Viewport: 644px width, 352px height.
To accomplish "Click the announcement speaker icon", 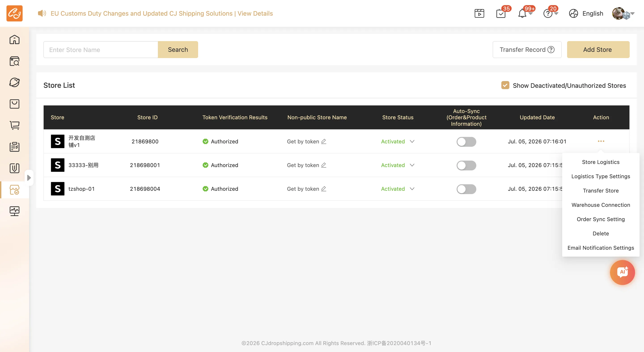I will 42,13.
